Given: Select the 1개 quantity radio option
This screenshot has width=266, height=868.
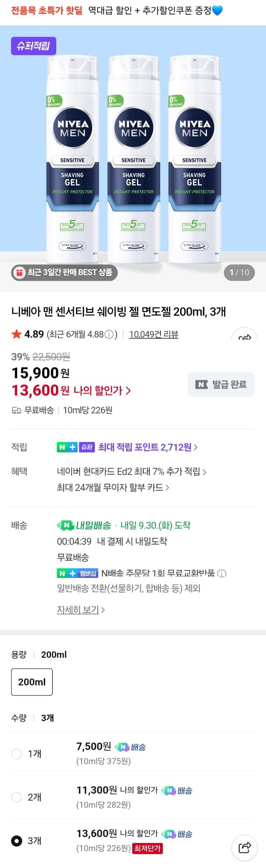Looking at the screenshot, I should click(x=17, y=754).
